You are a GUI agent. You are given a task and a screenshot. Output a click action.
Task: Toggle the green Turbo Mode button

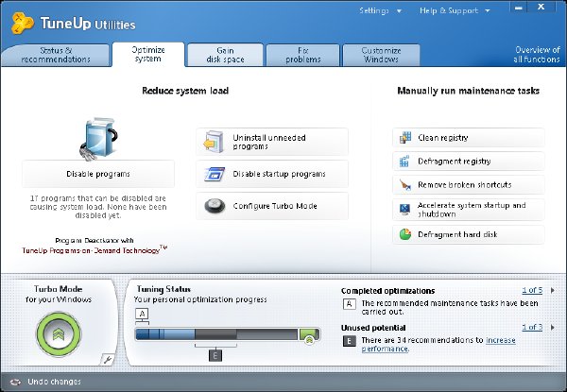click(59, 333)
